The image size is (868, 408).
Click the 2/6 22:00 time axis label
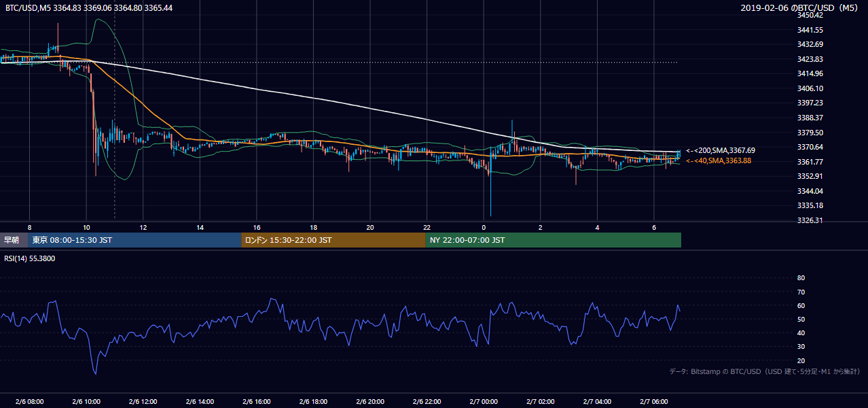(x=427, y=402)
